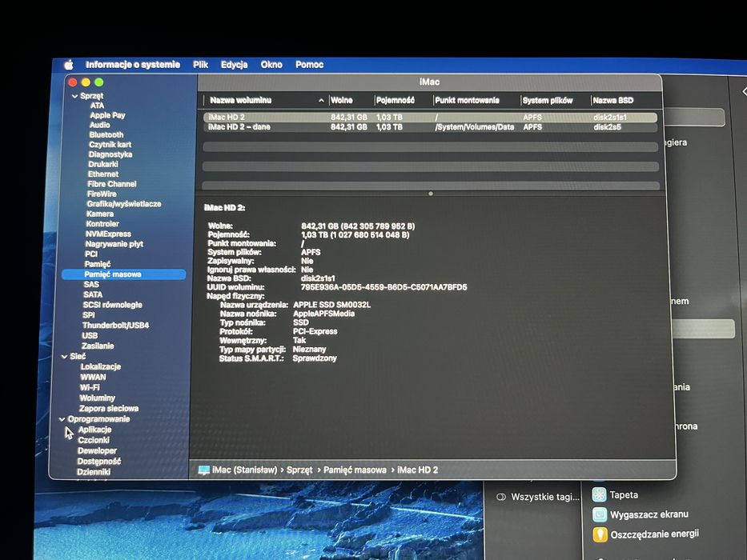Select the iMac HD 2 volume row
Viewport: 747px width, 560px height.
point(430,117)
